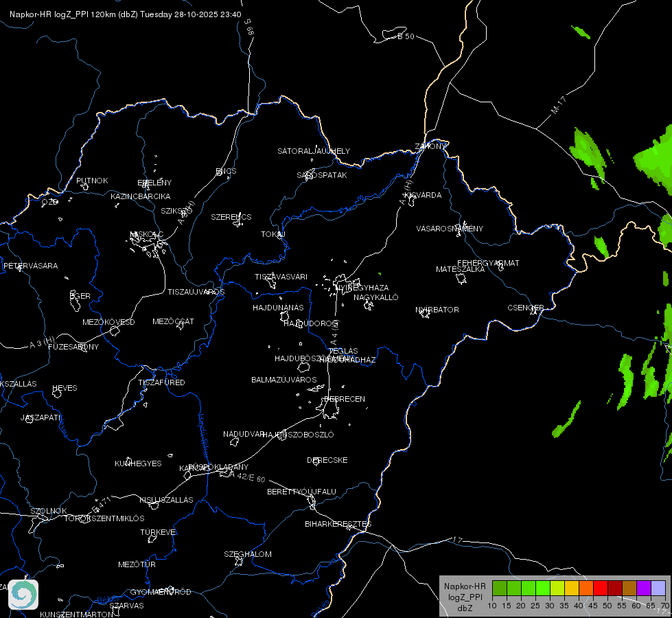Click the KUNSZENTMÁRTON city label

pyautogui.click(x=76, y=614)
